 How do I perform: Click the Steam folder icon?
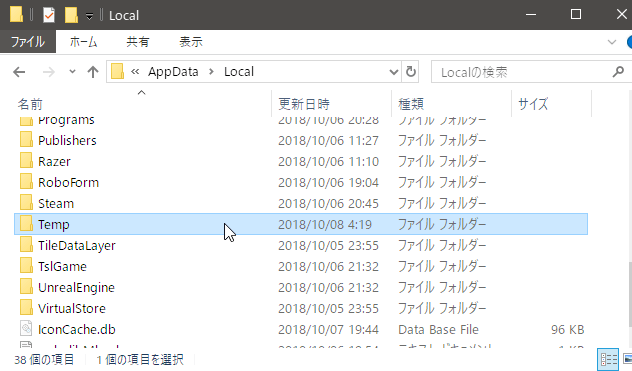point(26,203)
